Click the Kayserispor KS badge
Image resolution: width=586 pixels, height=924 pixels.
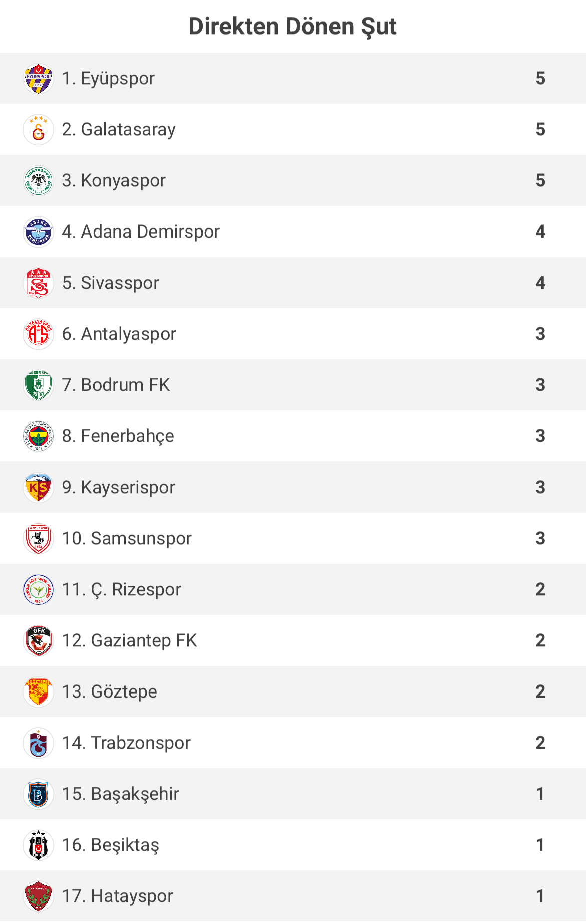coord(38,488)
